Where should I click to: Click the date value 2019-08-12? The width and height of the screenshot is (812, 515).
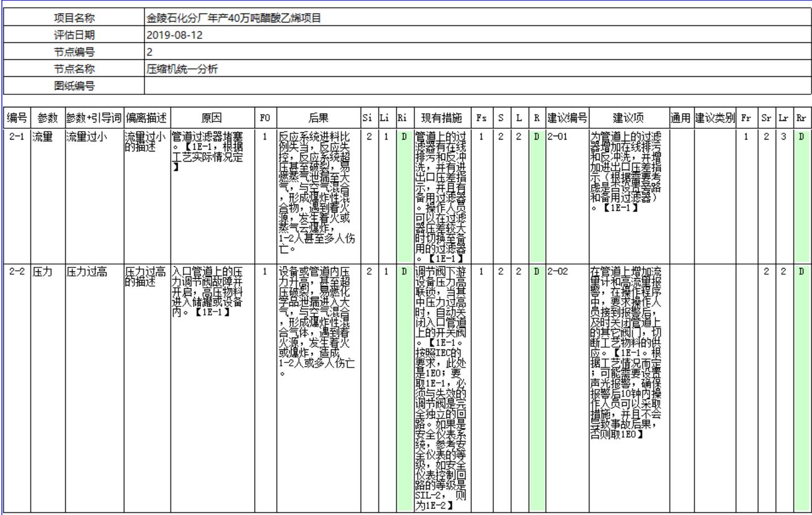[x=174, y=35]
